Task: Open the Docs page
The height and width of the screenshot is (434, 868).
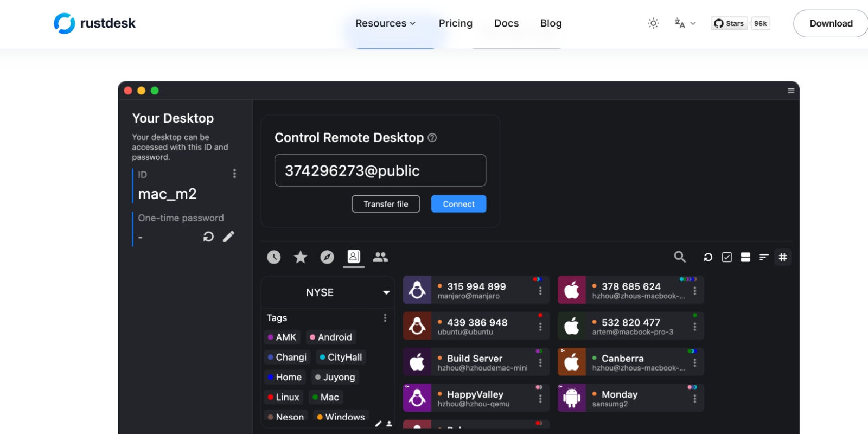Action: click(506, 23)
